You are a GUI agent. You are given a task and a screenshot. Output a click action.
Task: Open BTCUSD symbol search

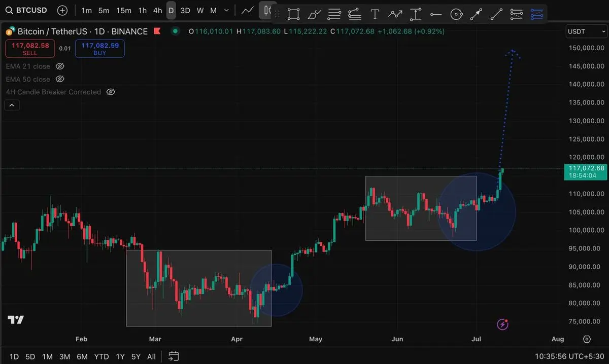(x=26, y=10)
